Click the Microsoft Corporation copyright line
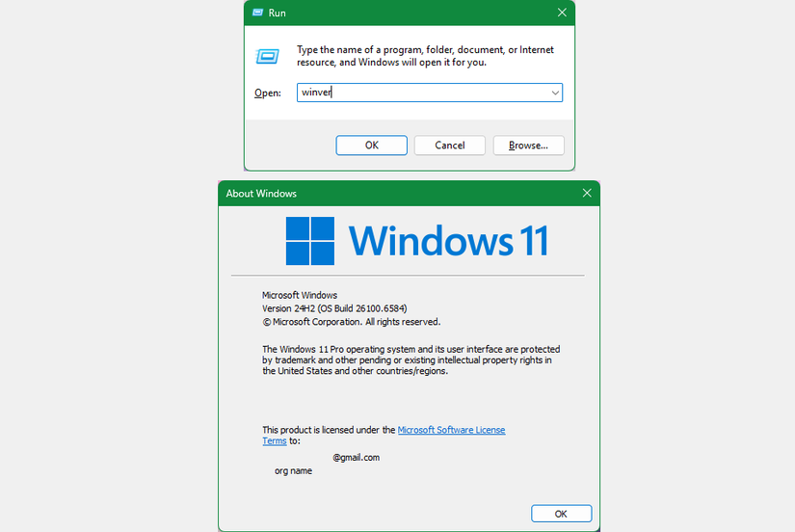This screenshot has height=532, width=795. (x=352, y=322)
